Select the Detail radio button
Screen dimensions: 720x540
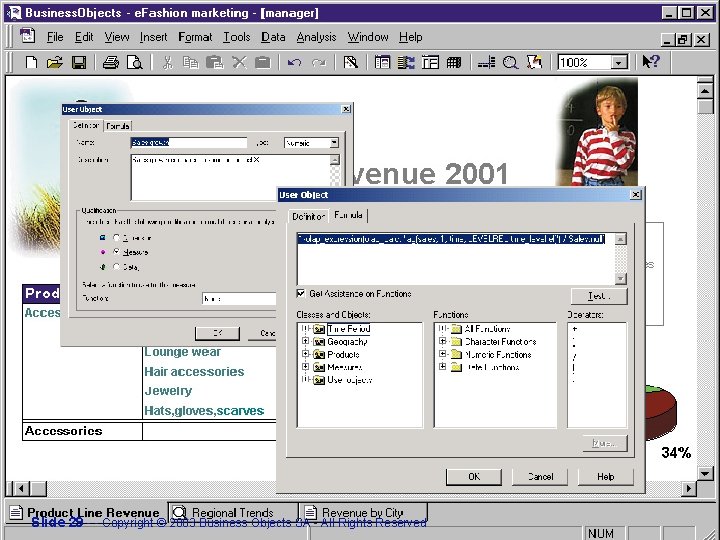pos(116,266)
